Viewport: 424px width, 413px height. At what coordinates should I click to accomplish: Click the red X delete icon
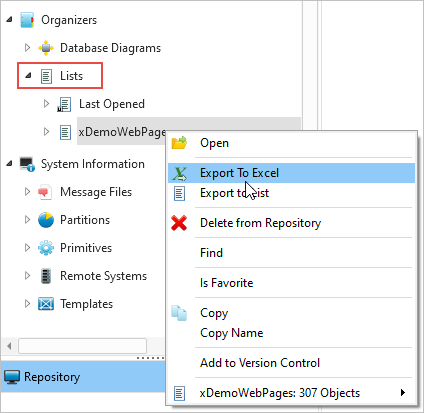click(179, 223)
